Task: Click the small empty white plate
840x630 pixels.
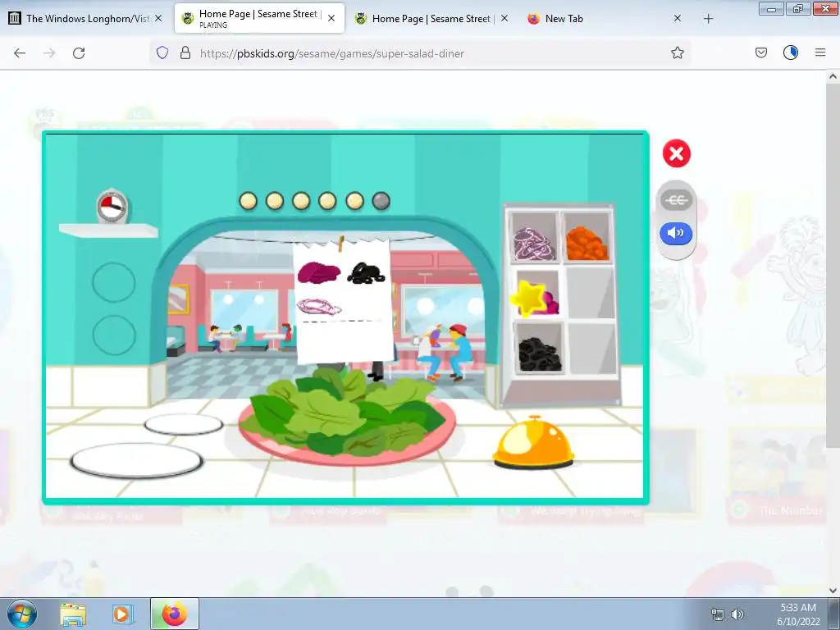Action: (x=184, y=424)
